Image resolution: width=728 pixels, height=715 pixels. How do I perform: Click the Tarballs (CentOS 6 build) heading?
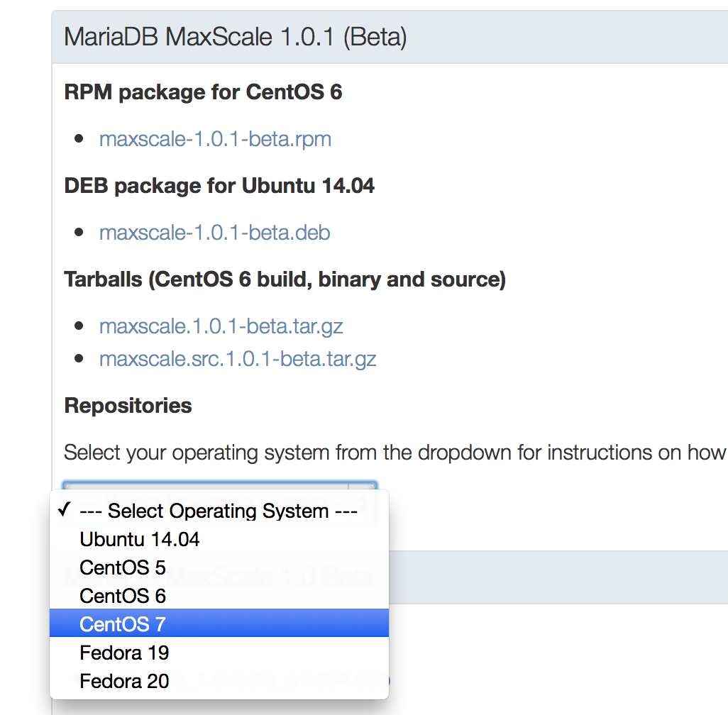click(x=285, y=279)
